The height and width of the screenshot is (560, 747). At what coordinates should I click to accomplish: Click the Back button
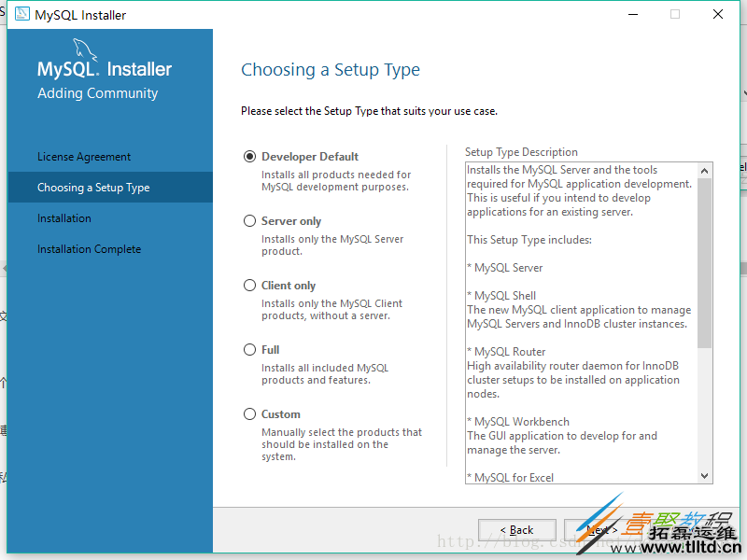click(x=516, y=529)
